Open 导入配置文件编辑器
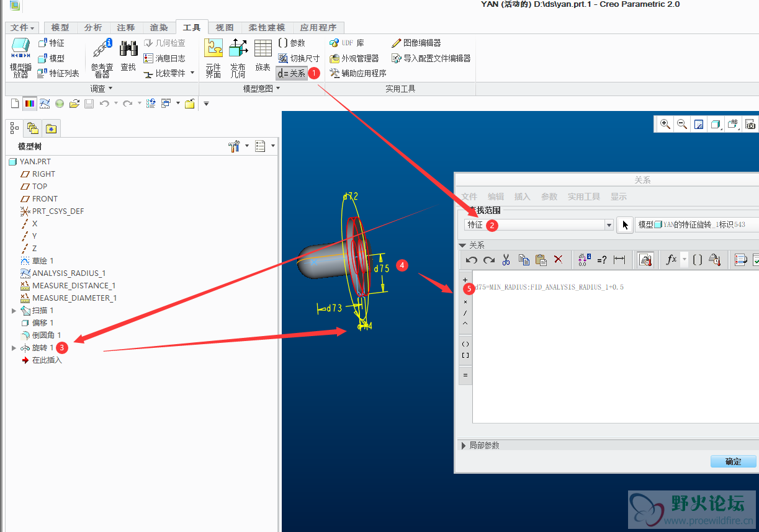Viewport: 759px width, 532px height. pyautogui.click(x=431, y=58)
